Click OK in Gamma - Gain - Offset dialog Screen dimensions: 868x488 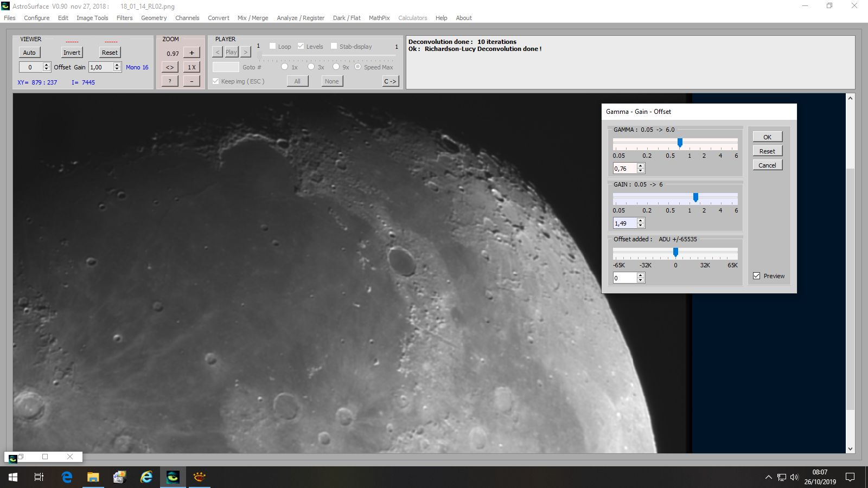point(767,137)
